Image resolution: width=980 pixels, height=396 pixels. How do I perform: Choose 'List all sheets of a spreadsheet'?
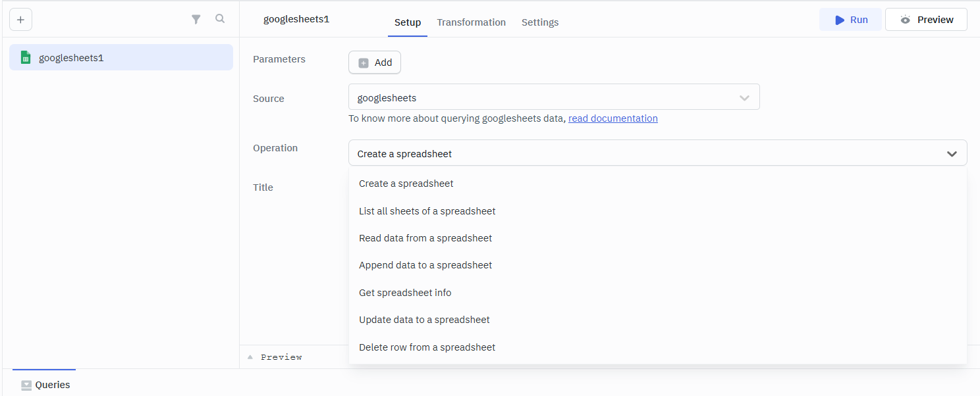point(427,211)
